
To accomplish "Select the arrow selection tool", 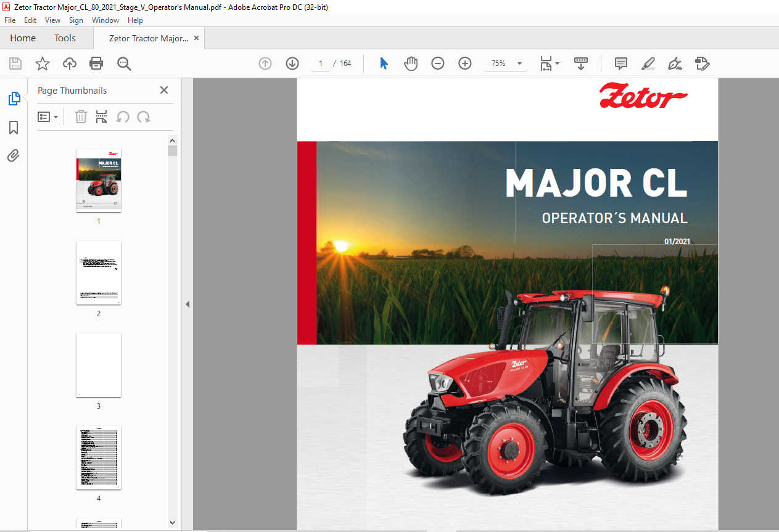I will pos(384,63).
